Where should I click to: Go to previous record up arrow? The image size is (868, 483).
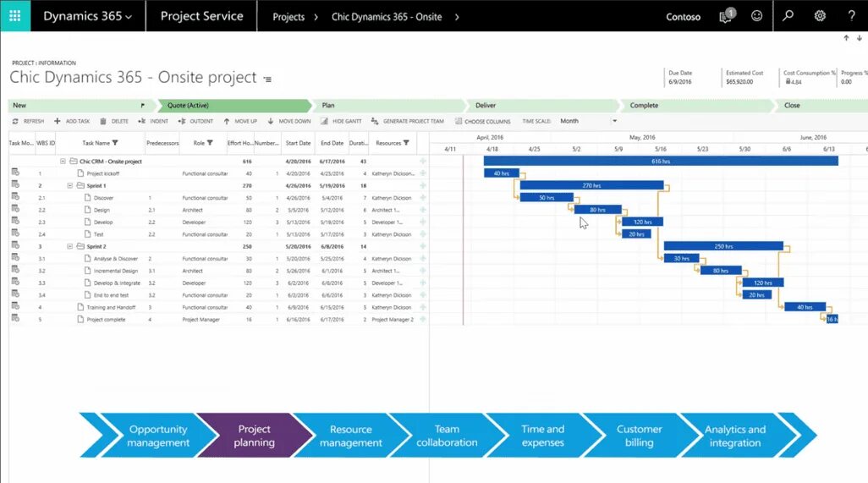click(x=846, y=38)
